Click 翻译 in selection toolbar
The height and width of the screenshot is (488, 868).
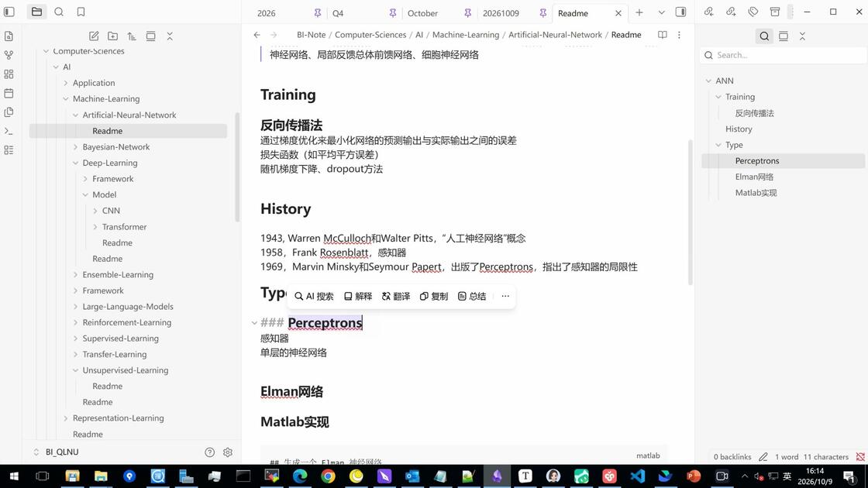point(396,297)
